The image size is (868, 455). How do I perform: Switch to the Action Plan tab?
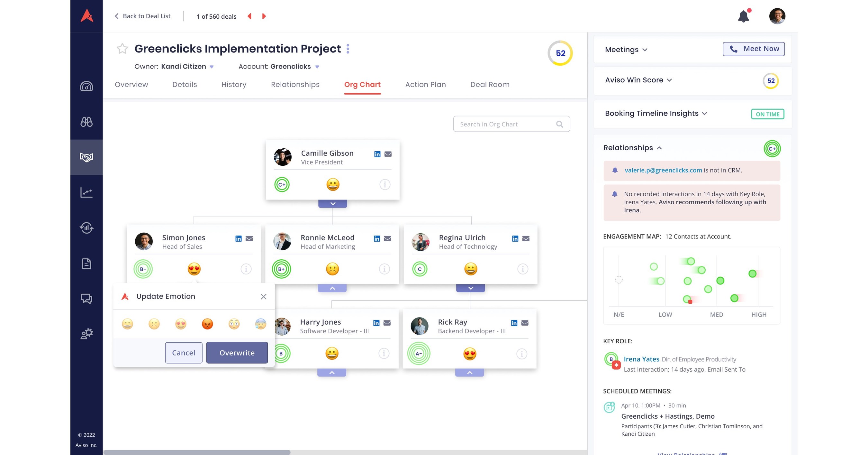425,84
